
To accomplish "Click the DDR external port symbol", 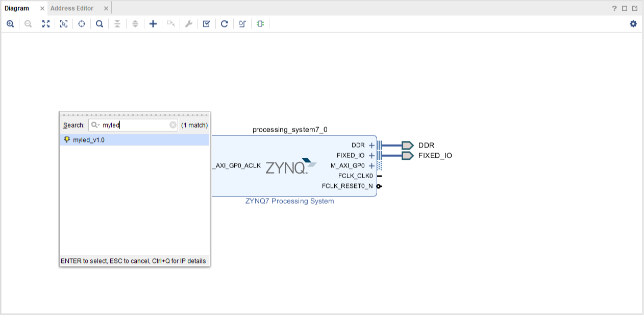I will point(407,145).
